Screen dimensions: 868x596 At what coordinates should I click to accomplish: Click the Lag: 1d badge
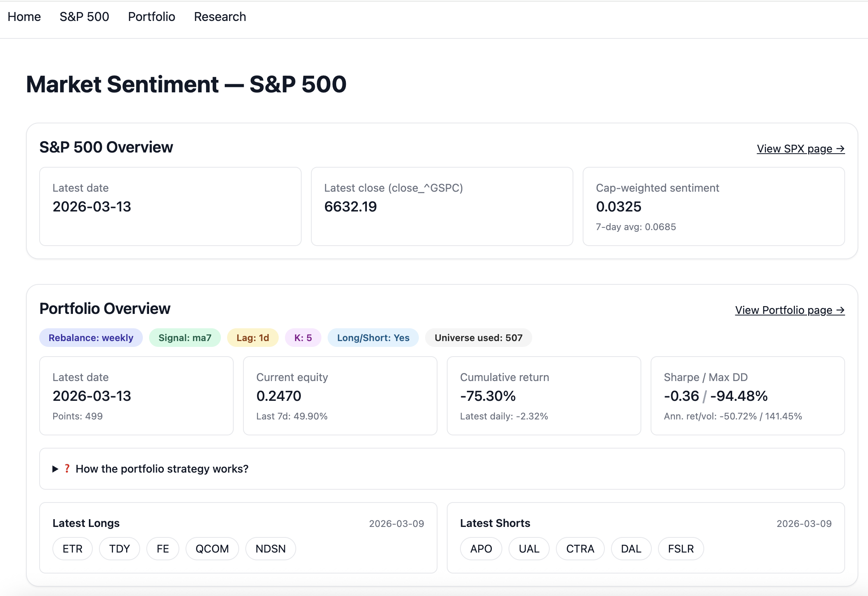point(253,338)
